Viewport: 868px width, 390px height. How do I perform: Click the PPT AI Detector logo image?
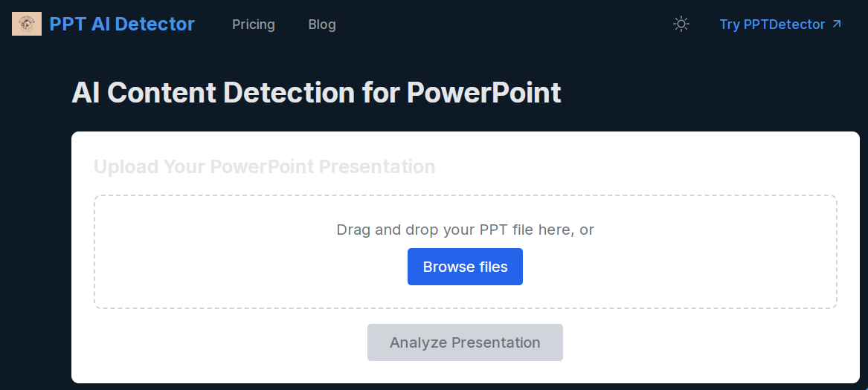tap(27, 24)
